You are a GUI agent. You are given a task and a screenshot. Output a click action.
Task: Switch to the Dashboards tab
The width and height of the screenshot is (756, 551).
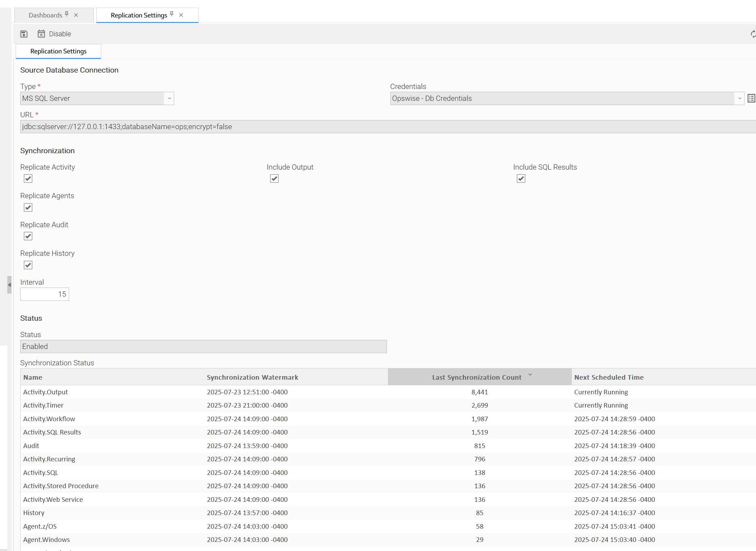[45, 15]
